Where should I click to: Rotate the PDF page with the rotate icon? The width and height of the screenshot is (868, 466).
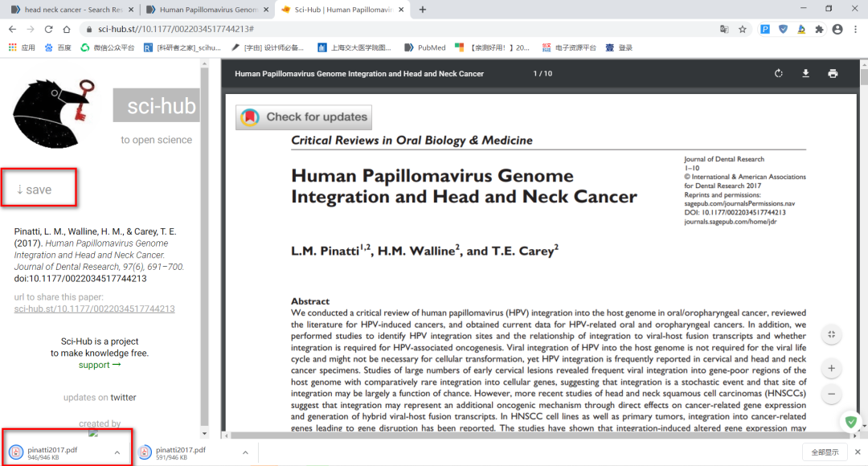coord(778,72)
